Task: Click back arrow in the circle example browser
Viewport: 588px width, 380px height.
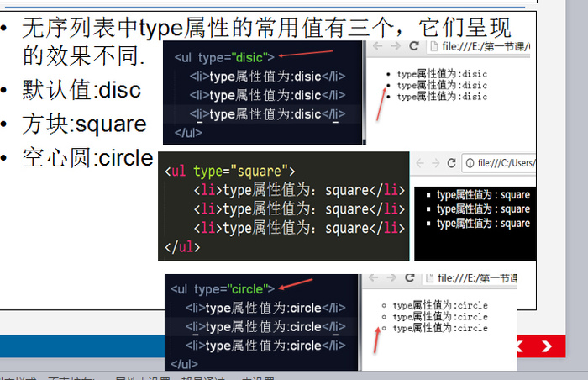Action: [x=373, y=278]
